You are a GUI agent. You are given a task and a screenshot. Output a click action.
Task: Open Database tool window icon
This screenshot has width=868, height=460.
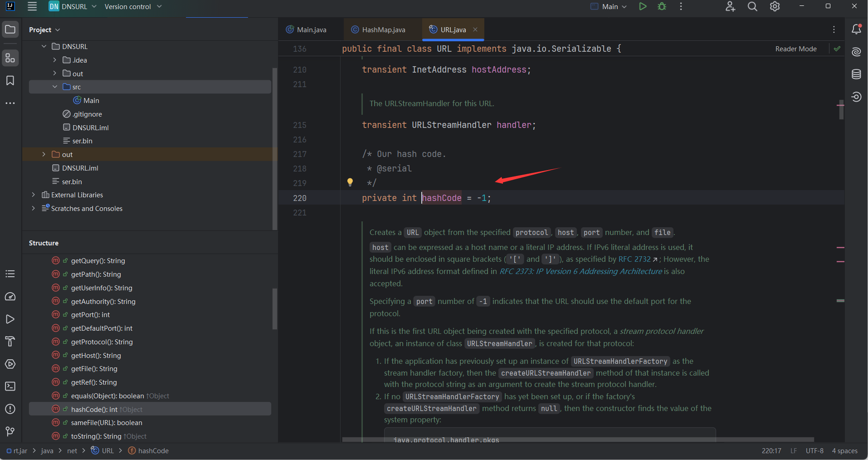pyautogui.click(x=856, y=74)
